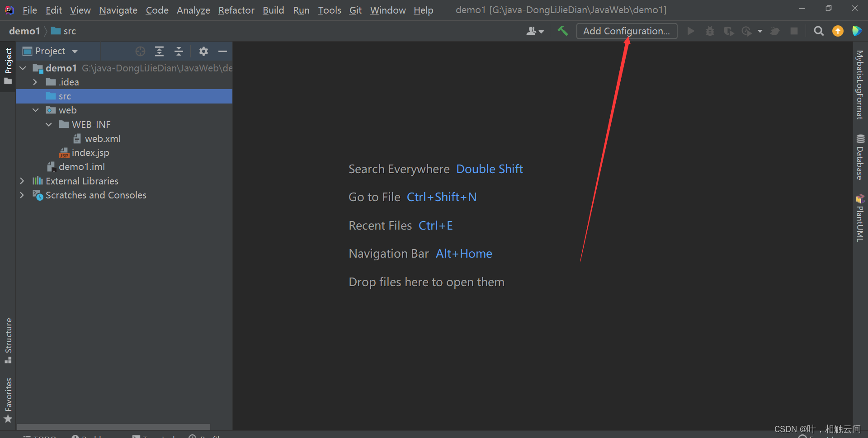868x438 pixels.
Task: Open the Refactor menu
Action: [236, 10]
